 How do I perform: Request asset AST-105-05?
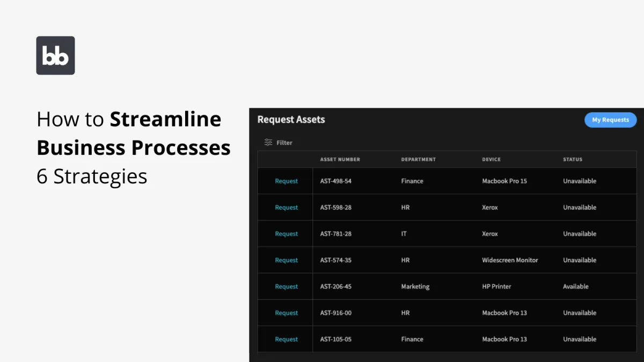(x=286, y=339)
